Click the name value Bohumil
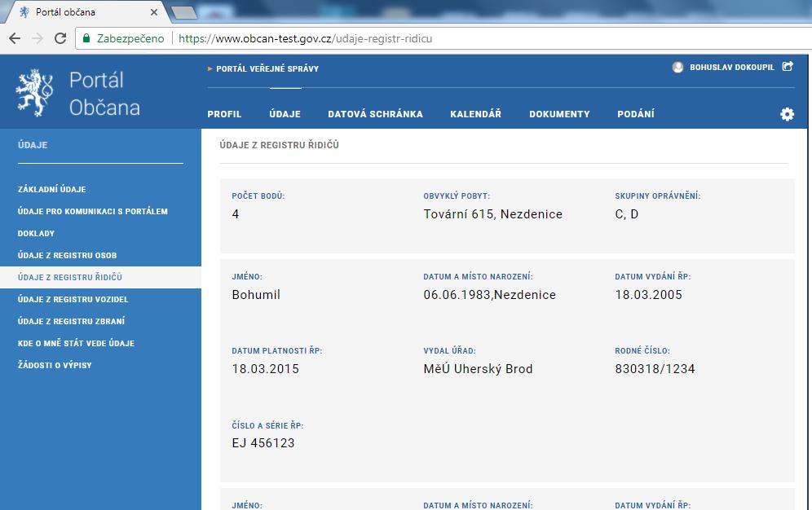 (256, 295)
